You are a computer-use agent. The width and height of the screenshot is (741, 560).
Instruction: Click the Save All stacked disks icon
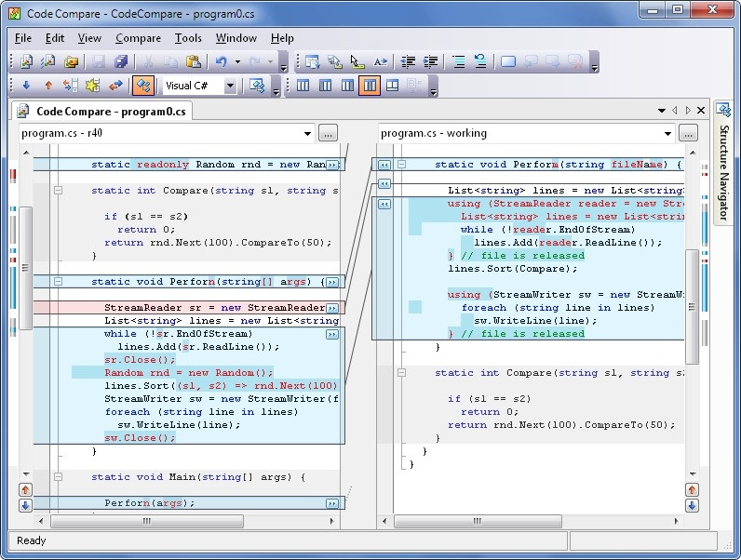pyautogui.click(x=121, y=61)
